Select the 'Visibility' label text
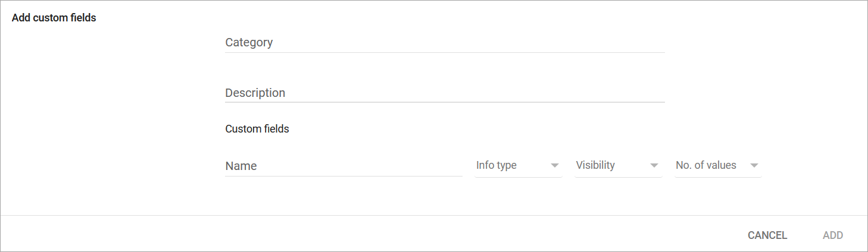 tap(595, 165)
